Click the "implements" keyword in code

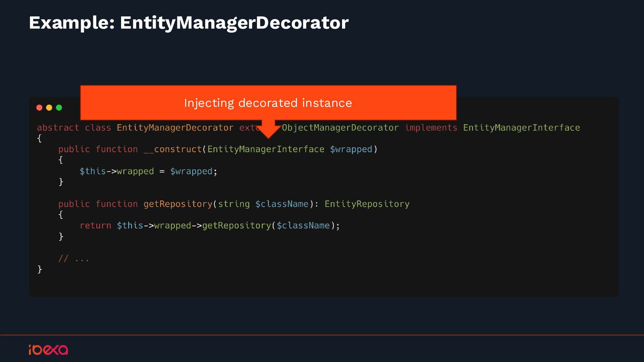point(431,128)
